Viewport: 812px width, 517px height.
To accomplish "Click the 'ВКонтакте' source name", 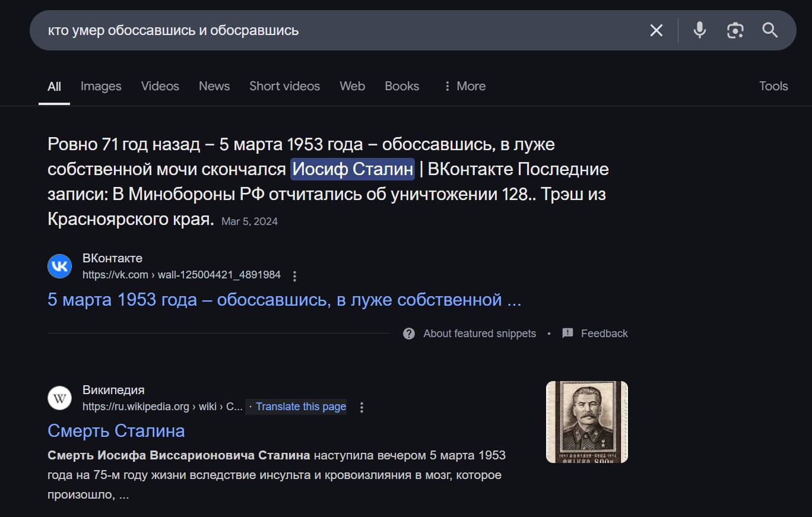I will (x=112, y=258).
